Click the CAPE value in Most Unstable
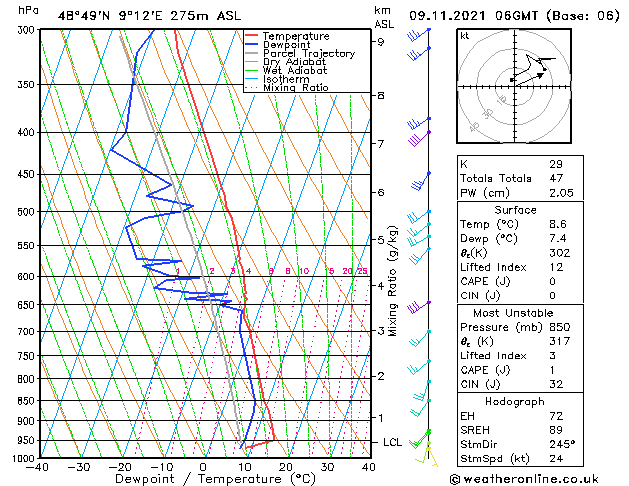Viewport: 629px width, 486px height. click(x=552, y=370)
